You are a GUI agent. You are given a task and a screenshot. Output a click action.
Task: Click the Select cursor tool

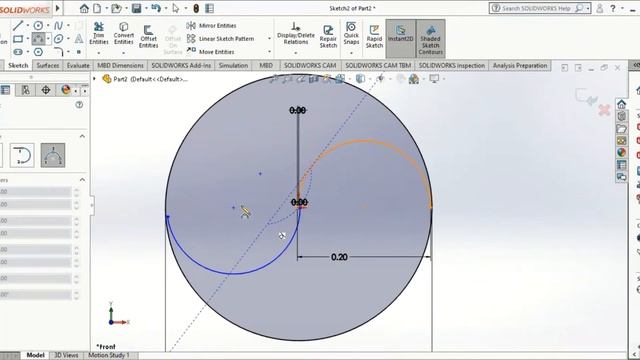pyautogui.click(x=176, y=8)
